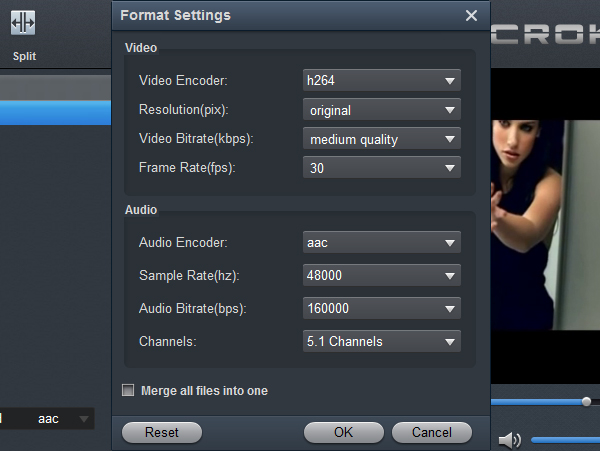Change the Frame Rate dropdown value
Viewport: 600px width, 451px height.
coord(381,169)
